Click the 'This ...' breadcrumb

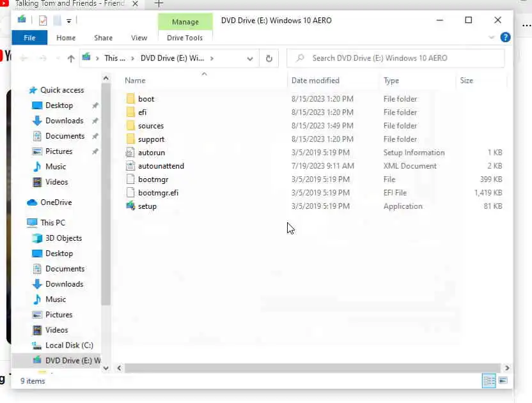click(114, 58)
